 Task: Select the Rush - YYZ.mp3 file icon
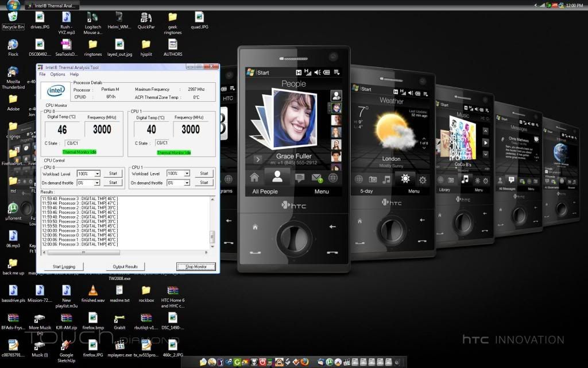click(x=67, y=23)
